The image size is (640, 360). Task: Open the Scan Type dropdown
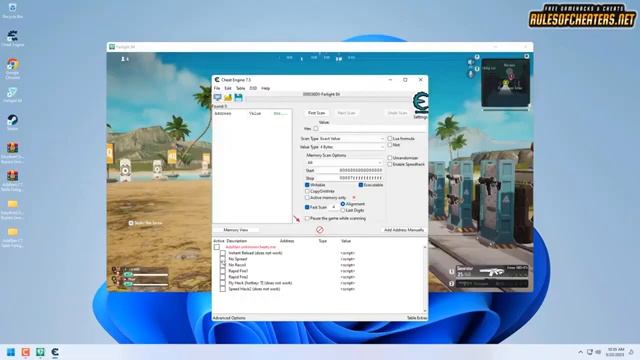tap(351, 139)
